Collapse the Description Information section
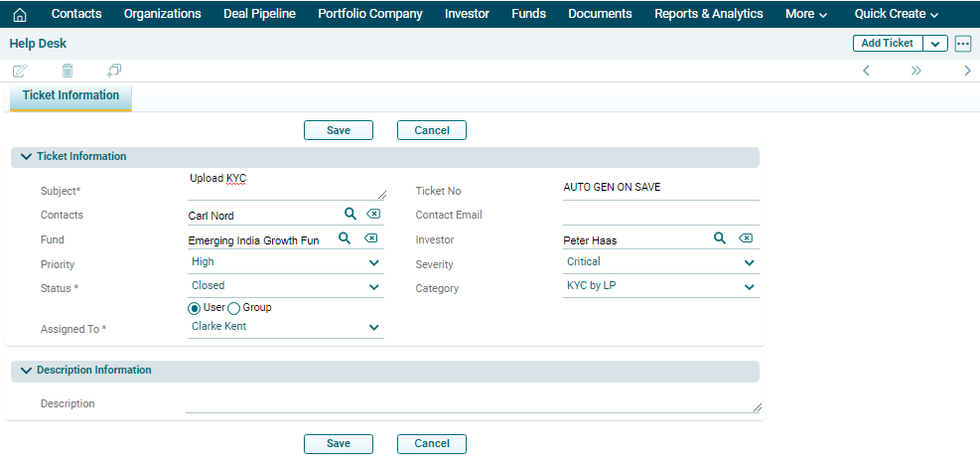The width and height of the screenshot is (980, 466). (27, 370)
